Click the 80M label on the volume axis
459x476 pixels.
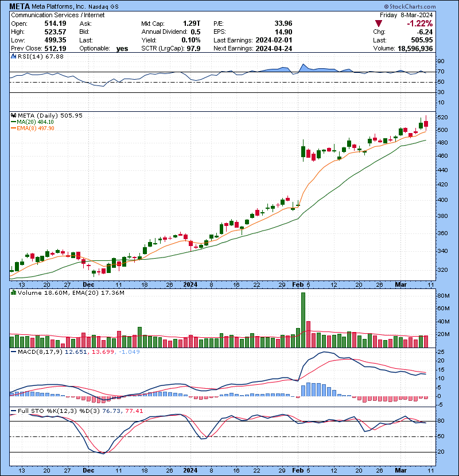pos(443,296)
